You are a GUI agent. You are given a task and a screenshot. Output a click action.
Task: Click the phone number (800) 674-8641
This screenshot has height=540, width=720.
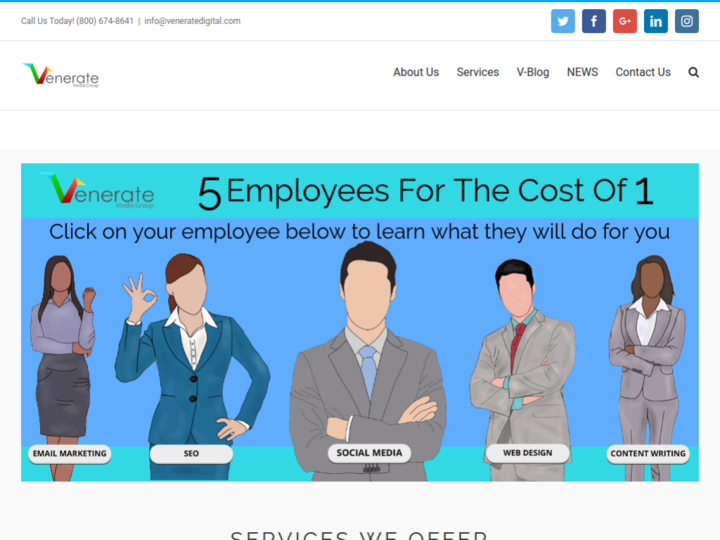[x=105, y=21]
